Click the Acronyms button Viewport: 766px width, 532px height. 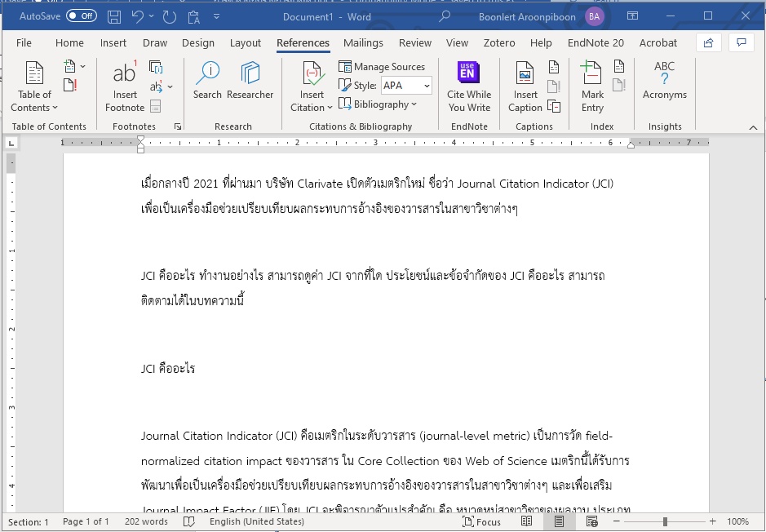(x=664, y=81)
